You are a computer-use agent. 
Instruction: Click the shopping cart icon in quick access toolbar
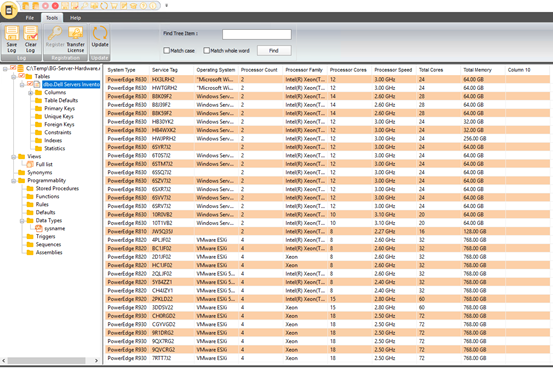click(114, 6)
